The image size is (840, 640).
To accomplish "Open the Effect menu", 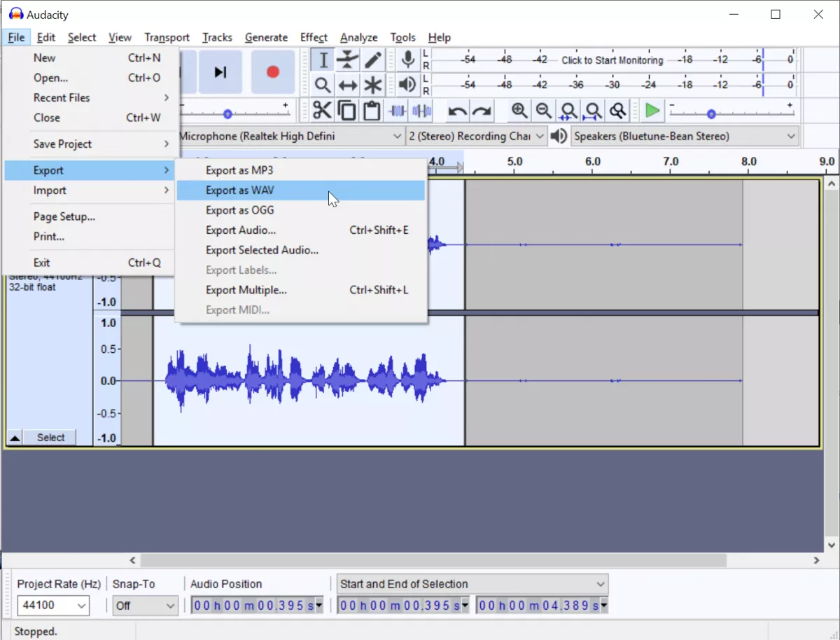I will pyautogui.click(x=314, y=37).
